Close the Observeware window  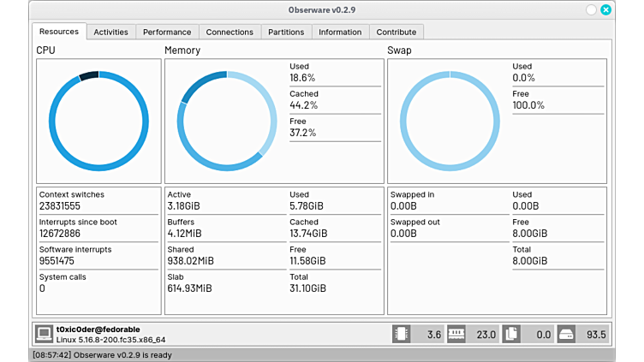pos(606,10)
